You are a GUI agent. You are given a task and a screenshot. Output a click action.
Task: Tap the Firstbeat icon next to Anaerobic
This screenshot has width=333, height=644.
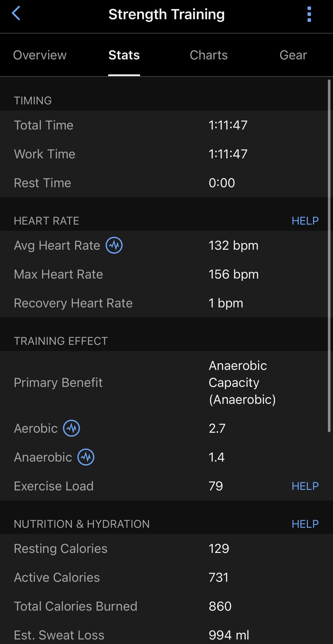(86, 457)
